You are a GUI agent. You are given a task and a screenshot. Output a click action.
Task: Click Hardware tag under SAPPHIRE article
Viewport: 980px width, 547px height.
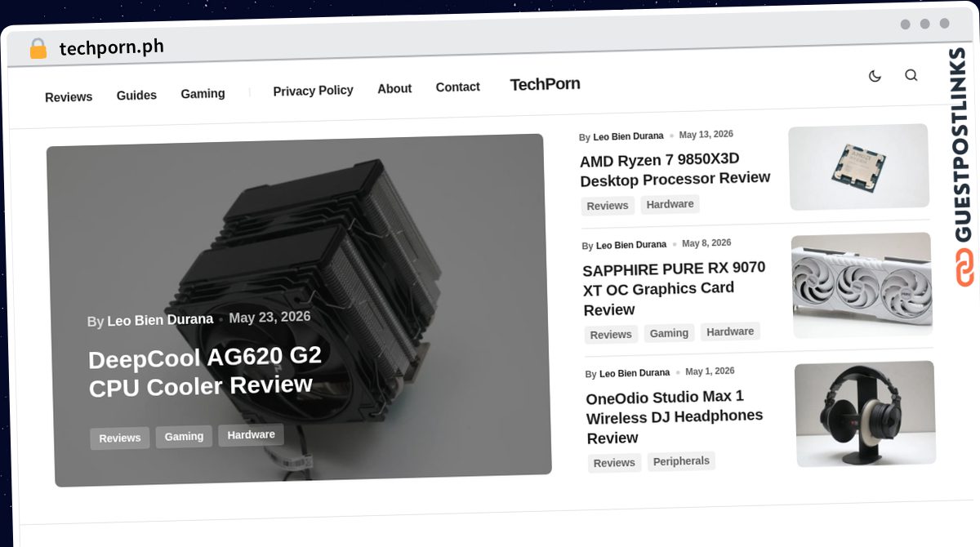coord(730,331)
